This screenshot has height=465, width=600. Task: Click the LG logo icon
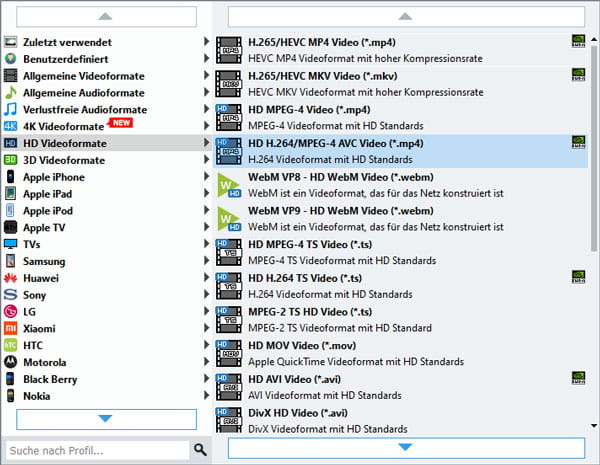pos(11,312)
